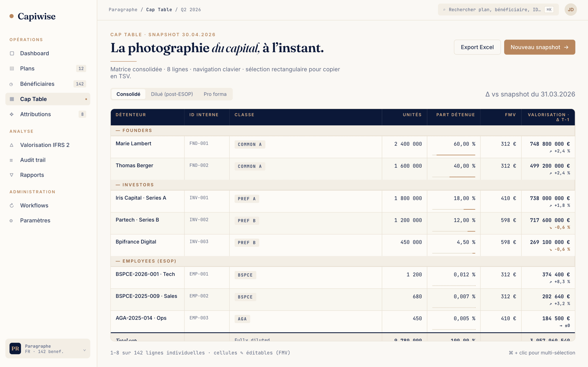Click the 598 € FMV cell for Partech
This screenshot has height=367, width=588.
pyautogui.click(x=501, y=223)
